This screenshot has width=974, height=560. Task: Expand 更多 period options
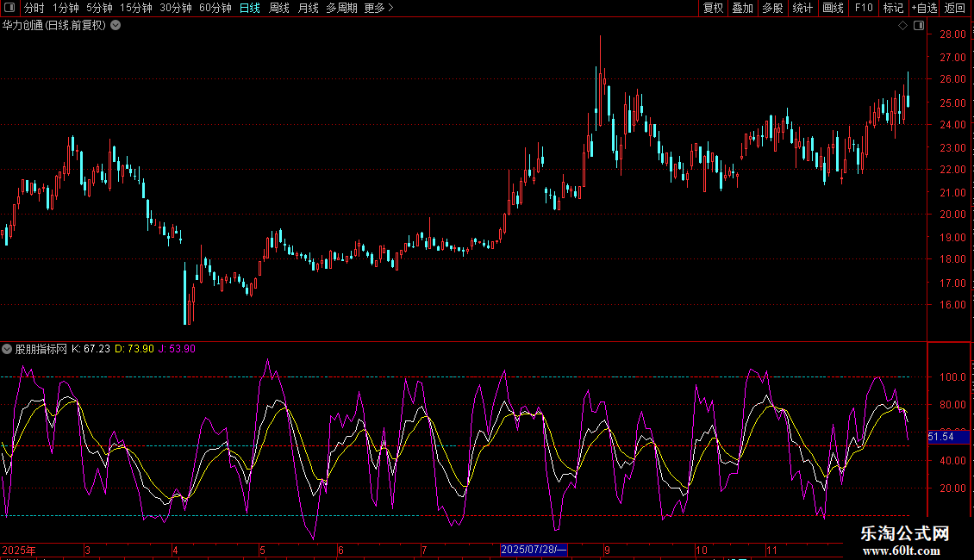pyautogui.click(x=378, y=8)
